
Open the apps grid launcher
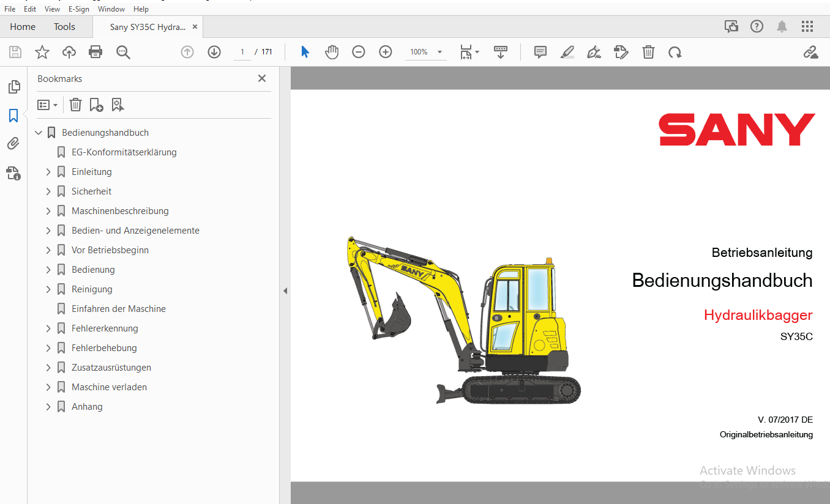[x=807, y=26]
